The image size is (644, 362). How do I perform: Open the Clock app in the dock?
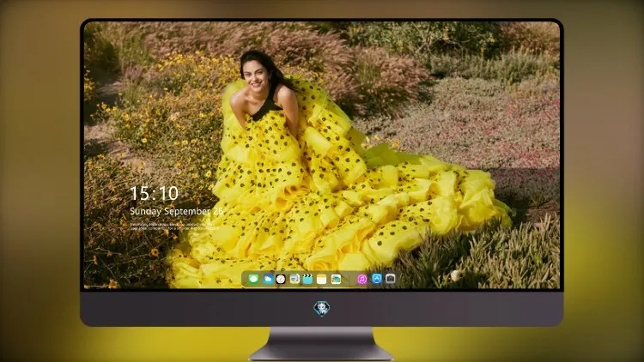pos(281,279)
